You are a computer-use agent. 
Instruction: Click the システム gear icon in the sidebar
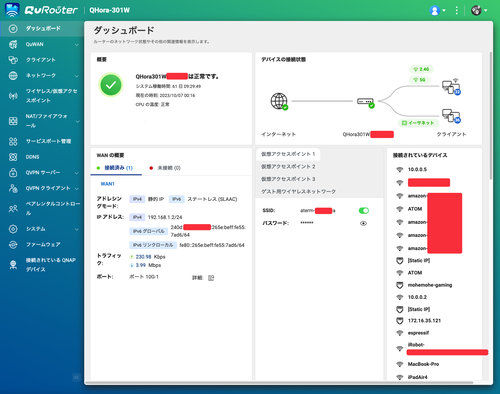tap(13, 229)
